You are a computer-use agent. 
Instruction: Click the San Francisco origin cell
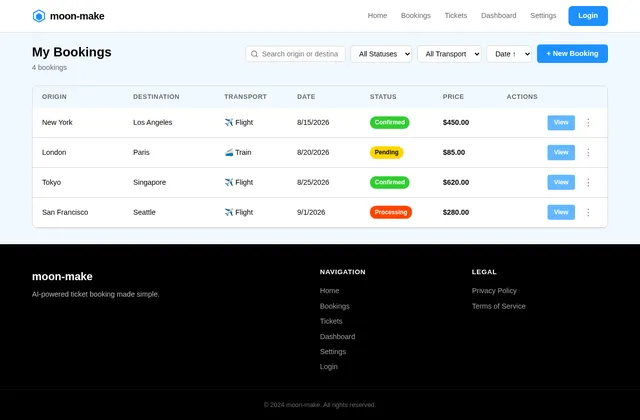[65, 212]
